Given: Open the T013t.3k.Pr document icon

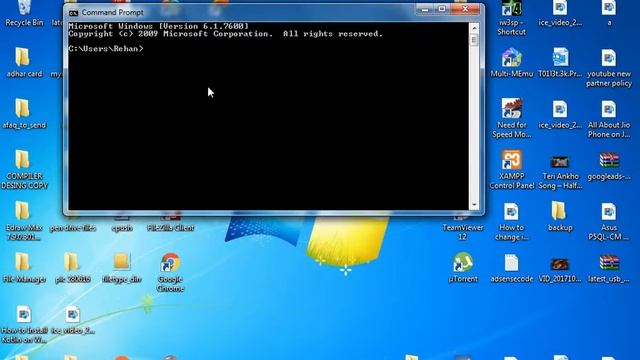Looking at the screenshot, I should pos(560,62).
